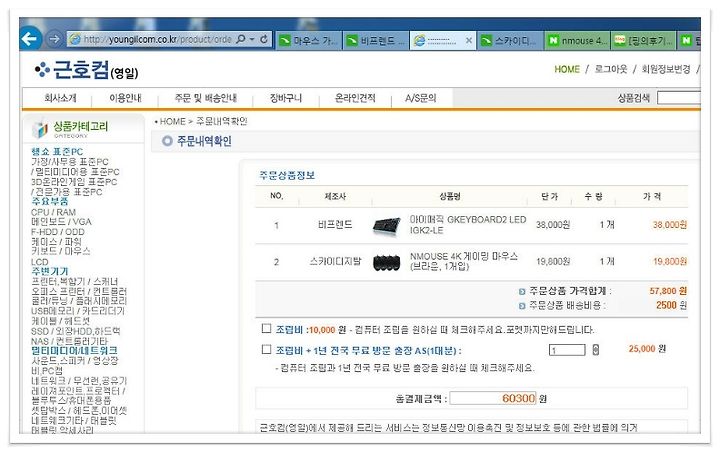Open the 가정/사무용 표준PC category
This screenshot has height=452, width=720.
click(70, 162)
